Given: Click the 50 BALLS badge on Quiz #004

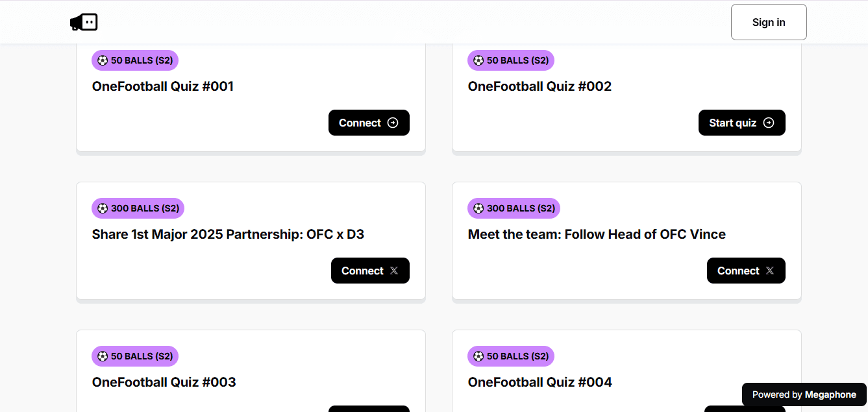Looking at the screenshot, I should pos(511,356).
